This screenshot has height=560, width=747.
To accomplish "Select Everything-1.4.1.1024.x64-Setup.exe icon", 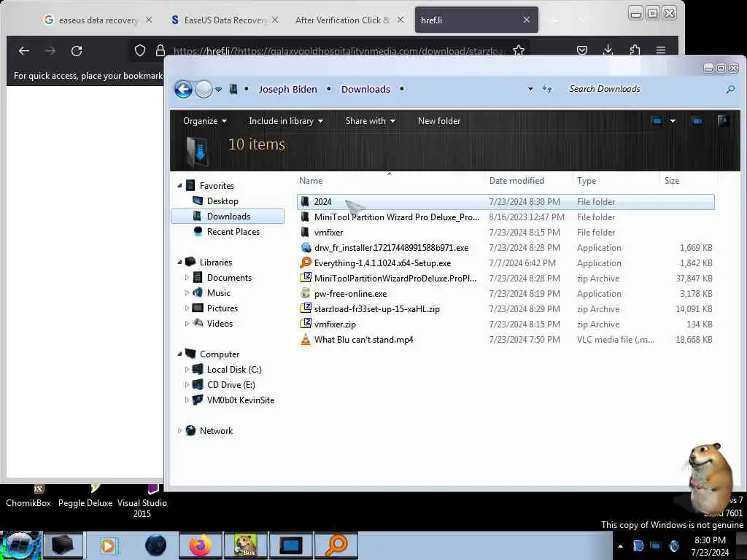I will coord(306,262).
